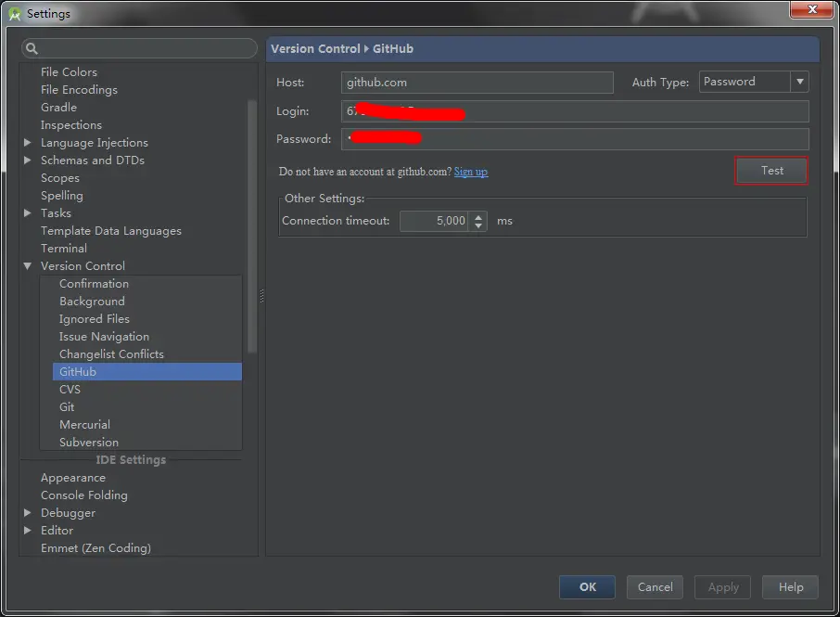Expand the Schemas and DTDs node
Screen dimensions: 840x617
pyautogui.click(x=27, y=161)
